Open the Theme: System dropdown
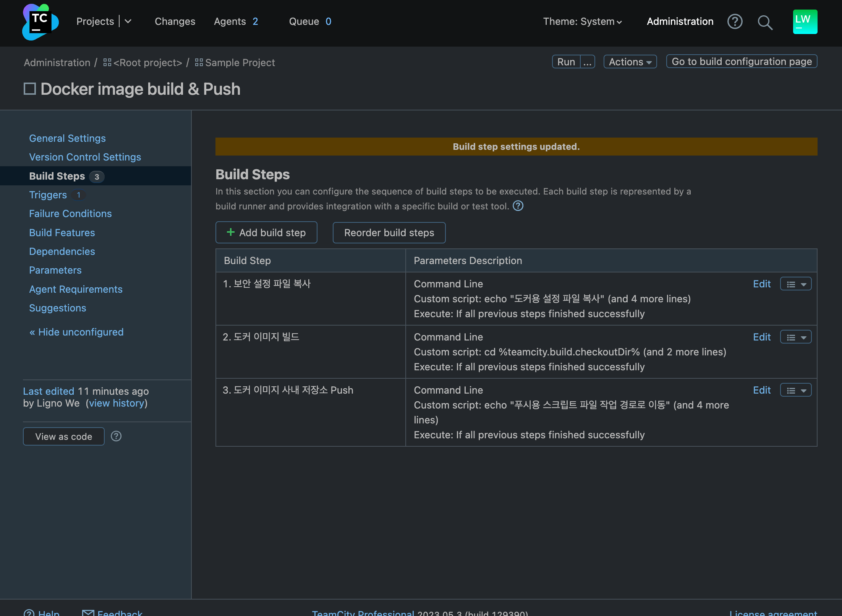The width and height of the screenshot is (842, 616). point(582,22)
